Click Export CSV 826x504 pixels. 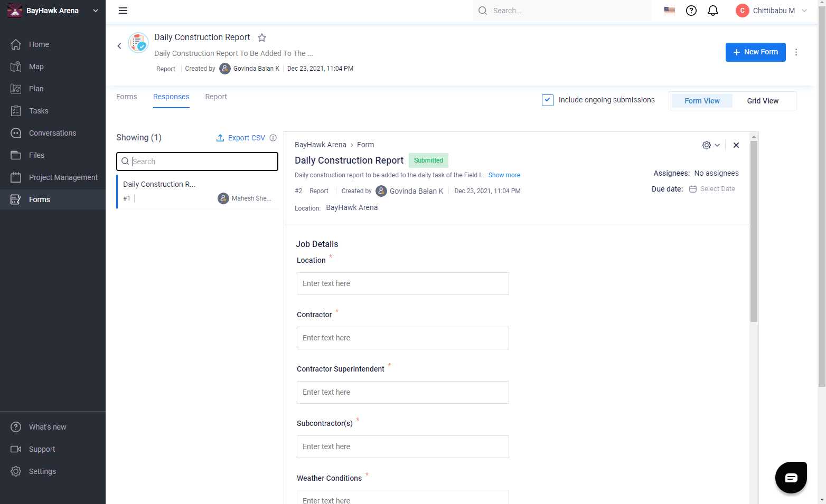(x=241, y=138)
